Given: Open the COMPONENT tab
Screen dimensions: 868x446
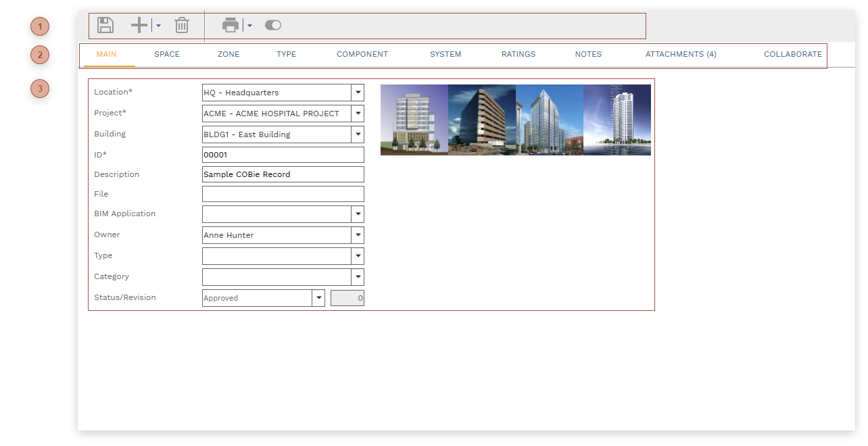Looking at the screenshot, I should click(362, 54).
